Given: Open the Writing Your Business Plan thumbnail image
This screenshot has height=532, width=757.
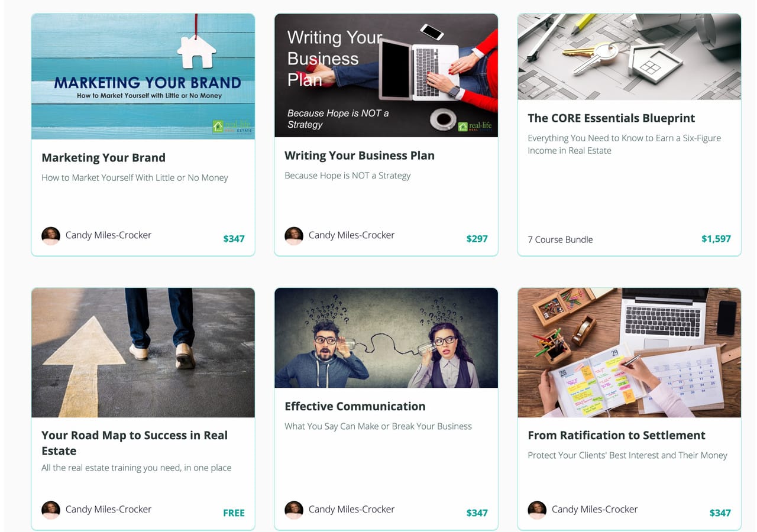Looking at the screenshot, I should [x=386, y=75].
